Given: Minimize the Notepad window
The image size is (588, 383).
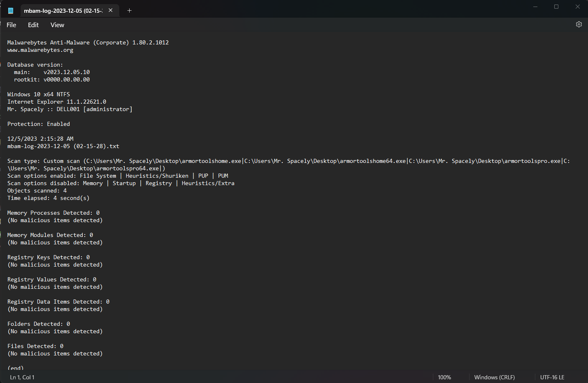Looking at the screenshot, I should click(x=535, y=7).
